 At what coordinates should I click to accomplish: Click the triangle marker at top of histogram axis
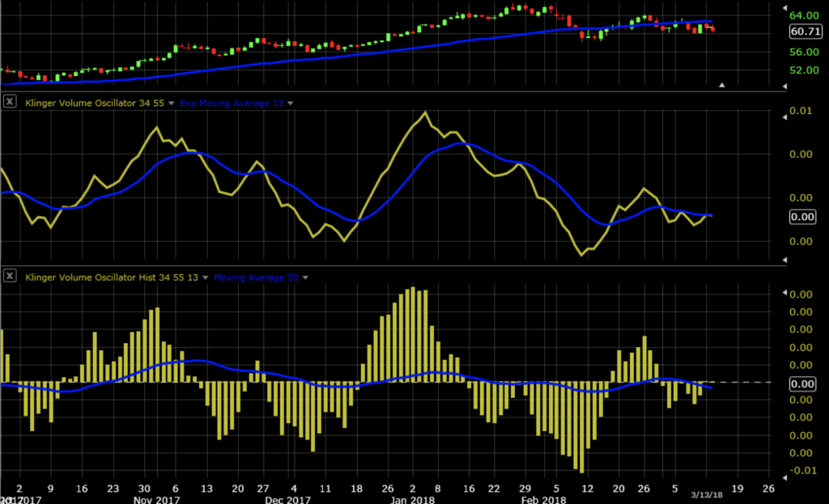pyautogui.click(x=784, y=292)
